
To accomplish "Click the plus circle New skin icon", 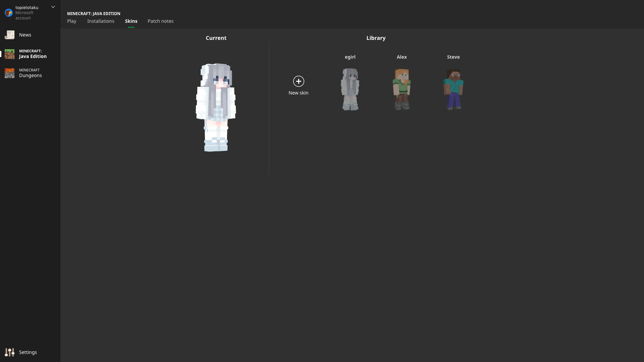I will [299, 81].
